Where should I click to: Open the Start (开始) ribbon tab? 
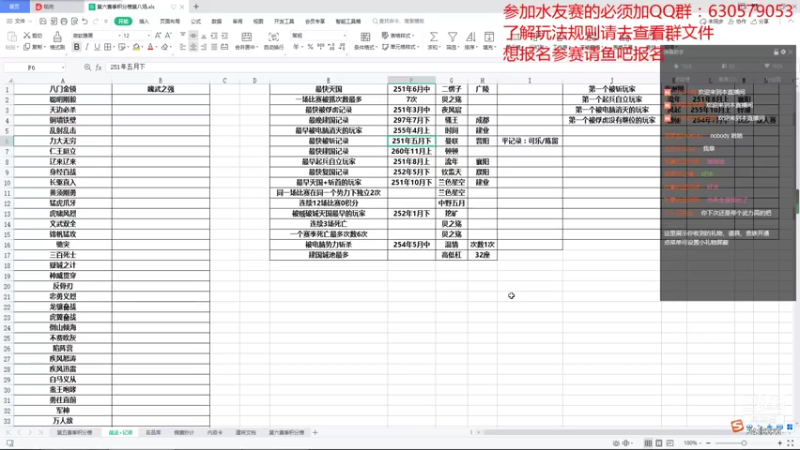coord(123,21)
